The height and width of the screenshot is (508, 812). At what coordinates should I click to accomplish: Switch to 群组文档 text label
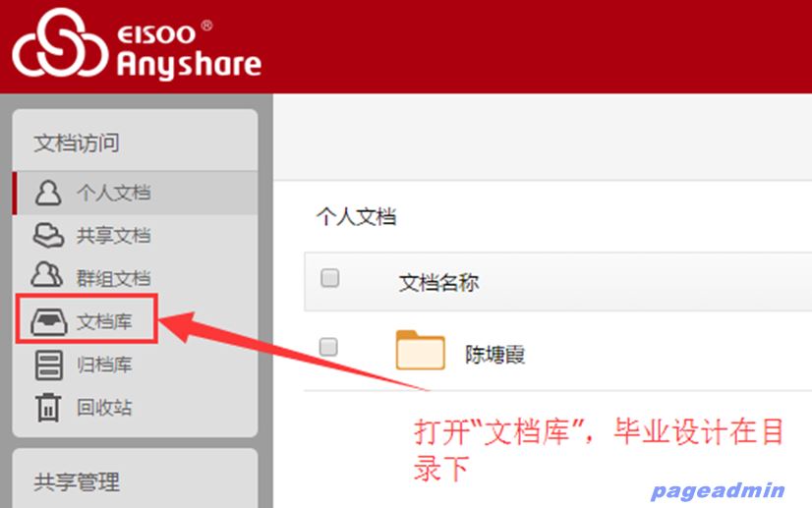pos(114,278)
